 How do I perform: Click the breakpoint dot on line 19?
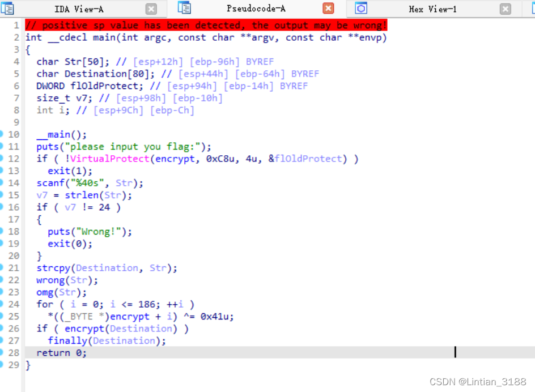pyautogui.click(x=1, y=243)
